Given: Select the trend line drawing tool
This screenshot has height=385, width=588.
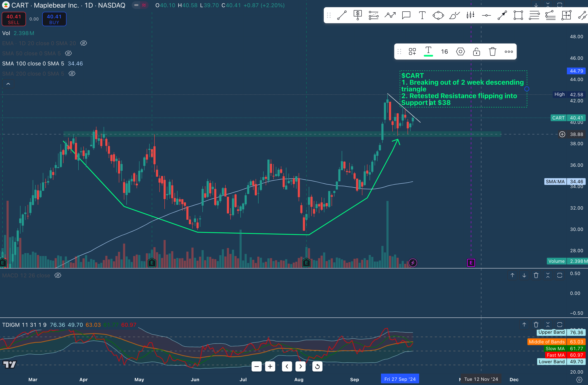Looking at the screenshot, I should [x=342, y=15].
